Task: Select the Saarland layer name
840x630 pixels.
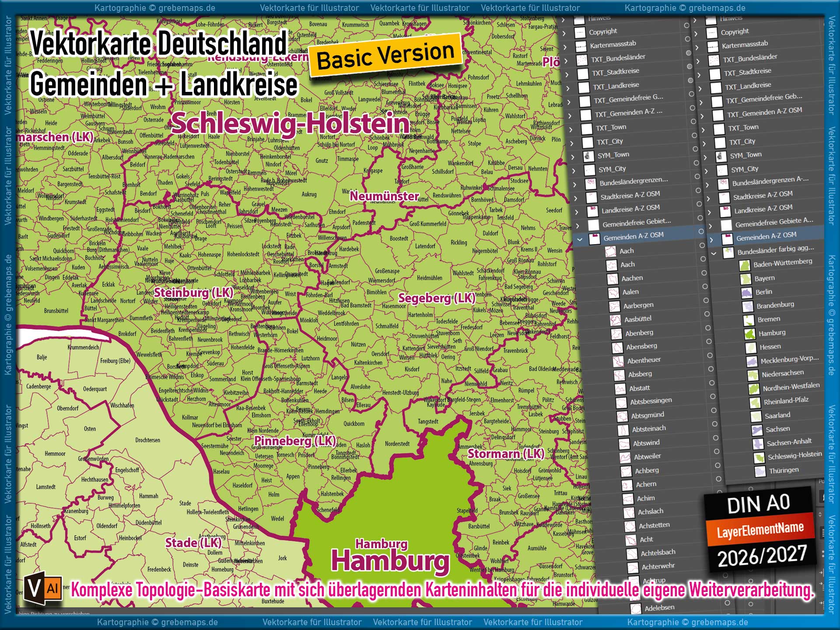Action: 777,415
